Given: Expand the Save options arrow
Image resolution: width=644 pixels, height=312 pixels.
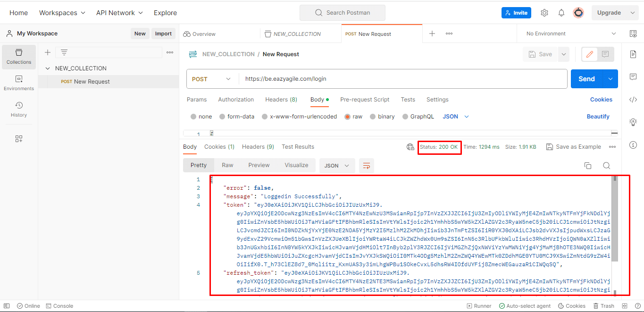Looking at the screenshot, I should tap(563, 54).
